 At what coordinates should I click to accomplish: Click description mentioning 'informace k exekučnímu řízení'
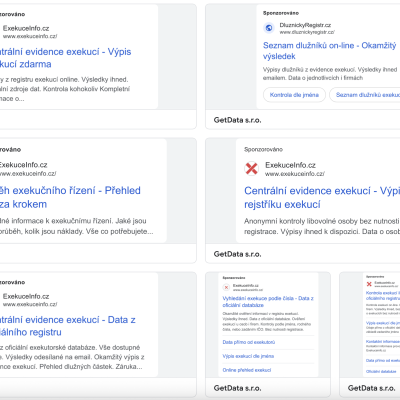(x=76, y=226)
